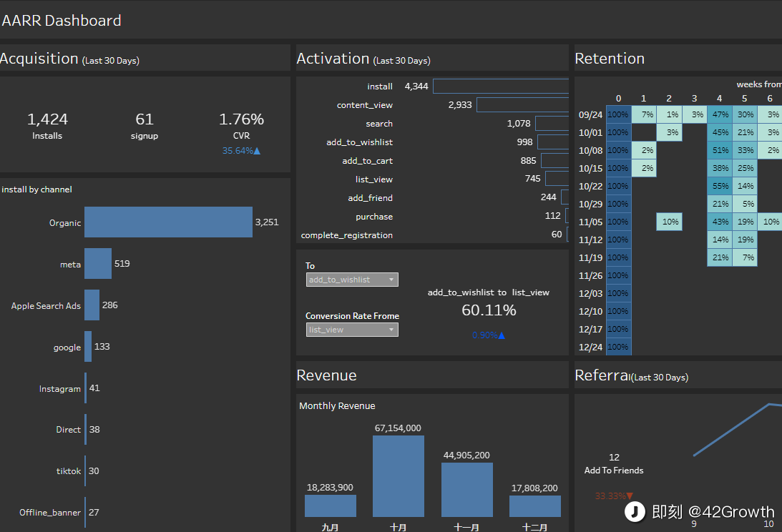Screen dimensions: 782x532
Task: Click the 1,424 Installs metric
Action: pos(47,119)
